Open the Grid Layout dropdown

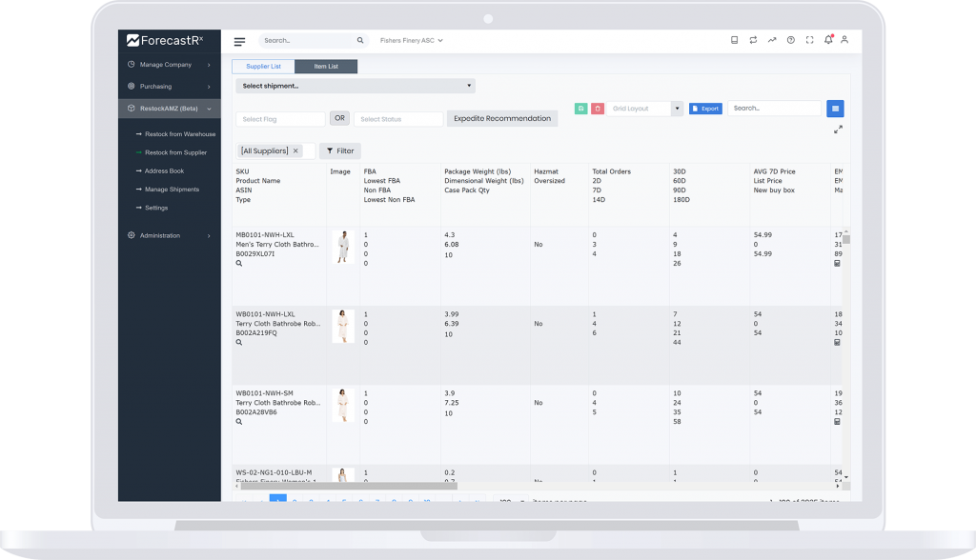click(646, 109)
